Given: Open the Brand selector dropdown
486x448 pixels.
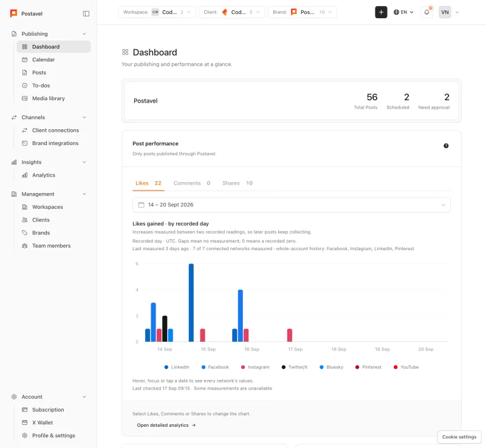Looking at the screenshot, I should [303, 12].
